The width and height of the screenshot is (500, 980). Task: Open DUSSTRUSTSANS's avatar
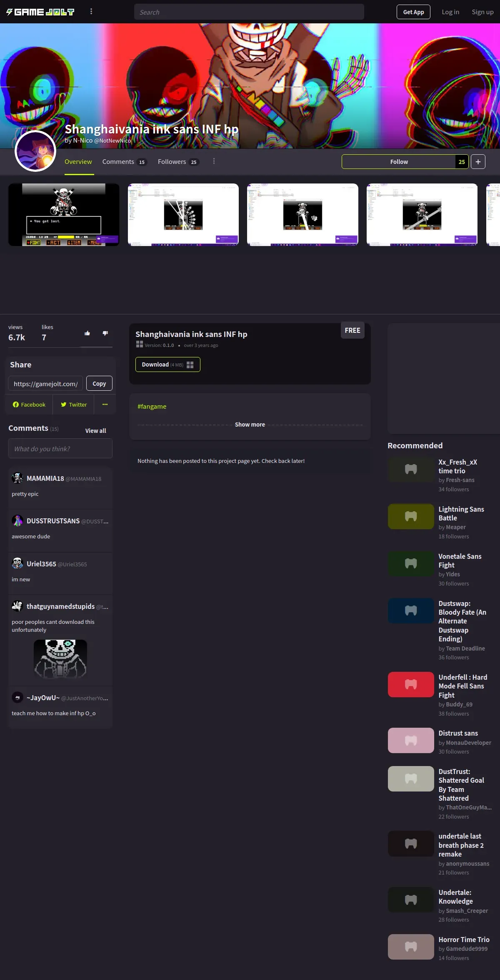[17, 520]
